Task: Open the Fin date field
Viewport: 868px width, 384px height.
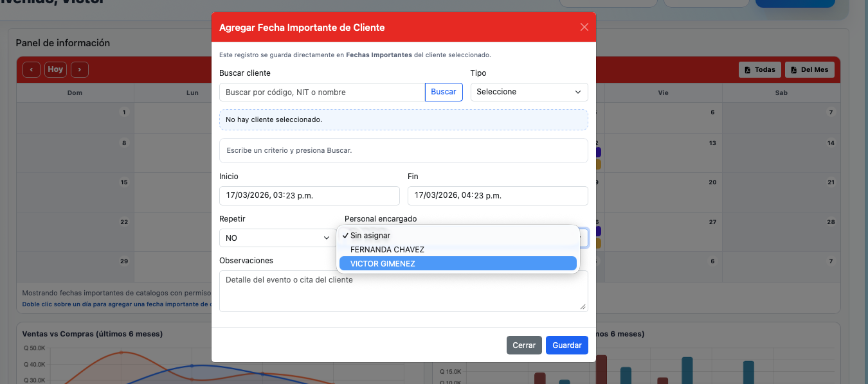Action: coord(497,195)
